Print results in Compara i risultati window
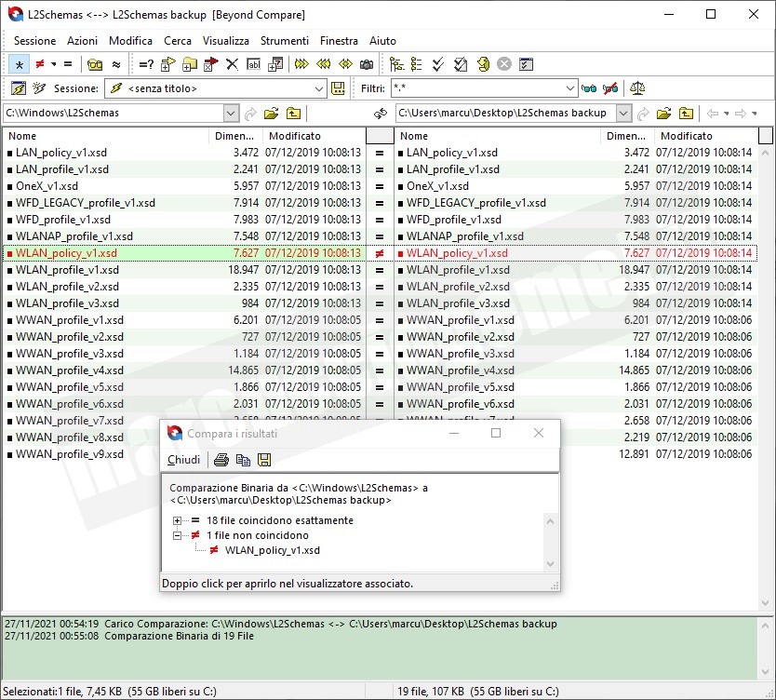The image size is (776, 700). tap(221, 460)
